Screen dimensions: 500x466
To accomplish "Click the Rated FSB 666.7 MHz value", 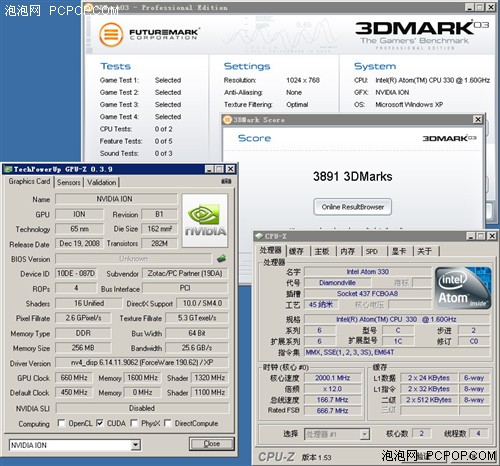I will click(333, 411).
